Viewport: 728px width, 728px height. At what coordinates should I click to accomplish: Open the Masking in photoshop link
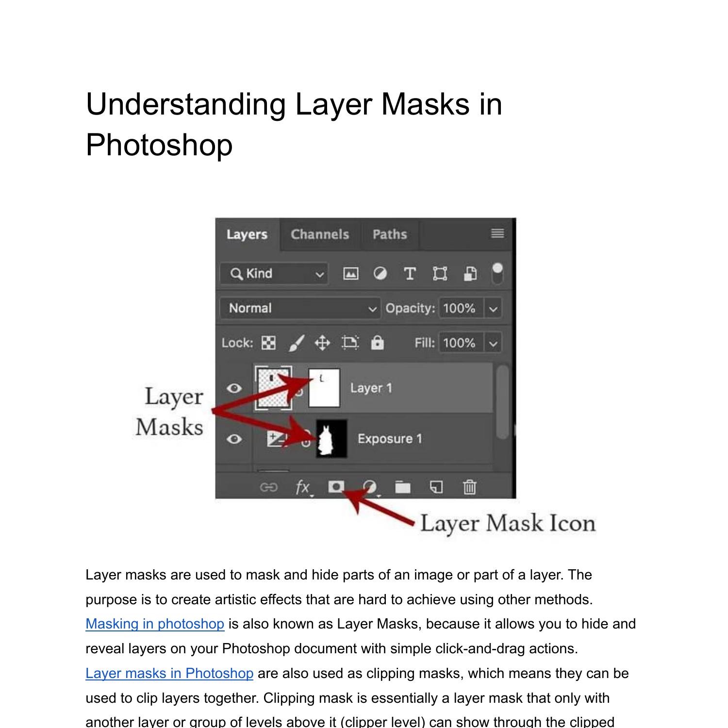tap(154, 624)
